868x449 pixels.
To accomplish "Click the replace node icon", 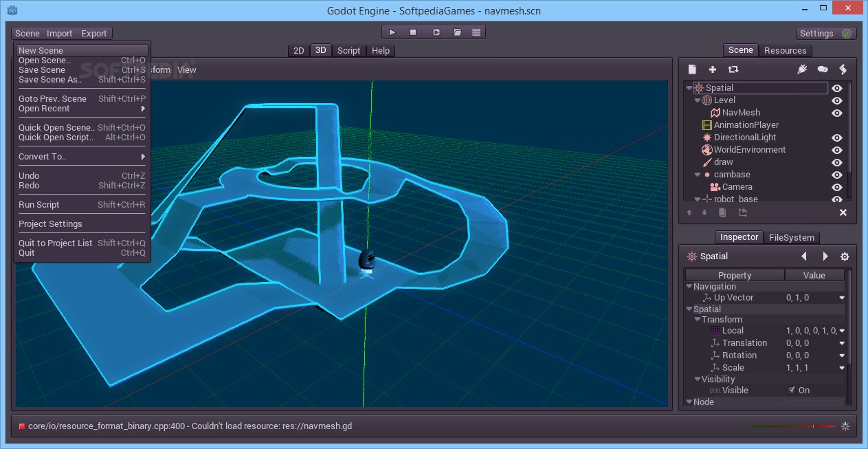I will [733, 69].
